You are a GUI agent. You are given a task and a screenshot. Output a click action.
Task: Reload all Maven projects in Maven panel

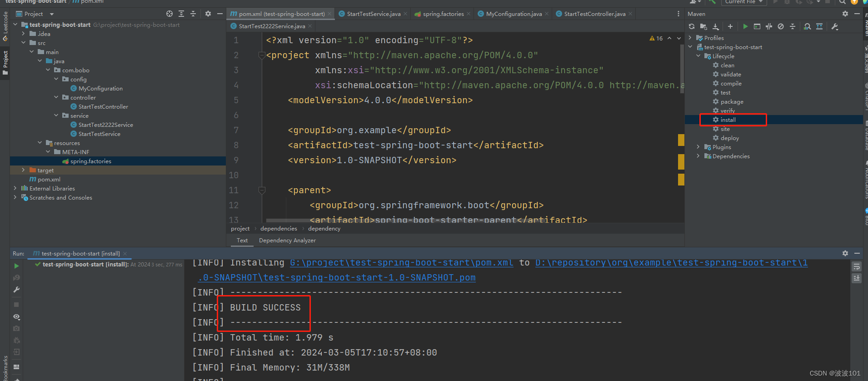pos(692,26)
